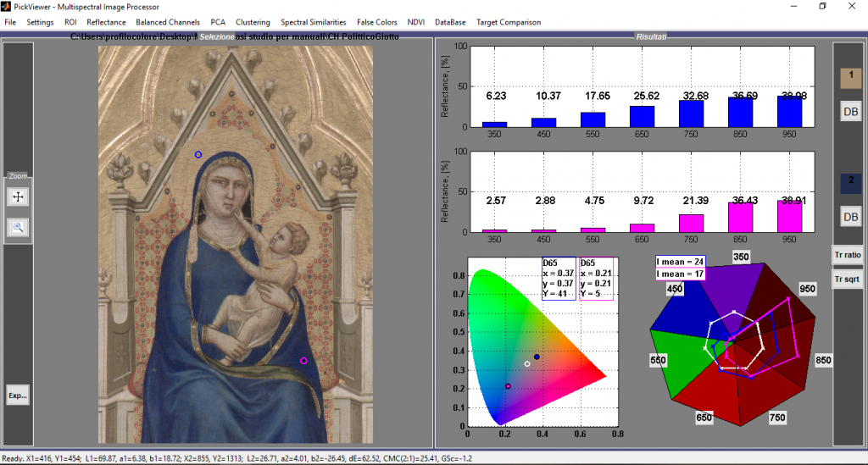The width and height of the screenshot is (868, 465).
Task: Open the ROI menu
Action: (x=70, y=22)
